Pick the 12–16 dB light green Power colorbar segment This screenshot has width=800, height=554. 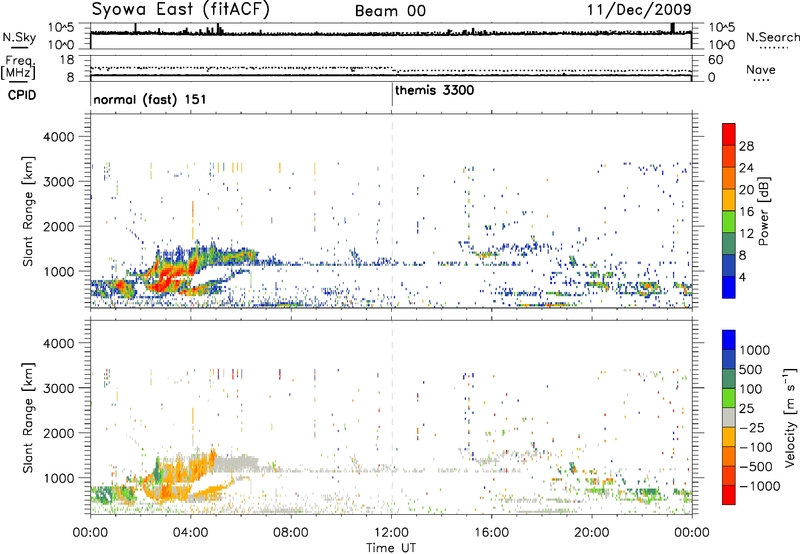pos(729,221)
